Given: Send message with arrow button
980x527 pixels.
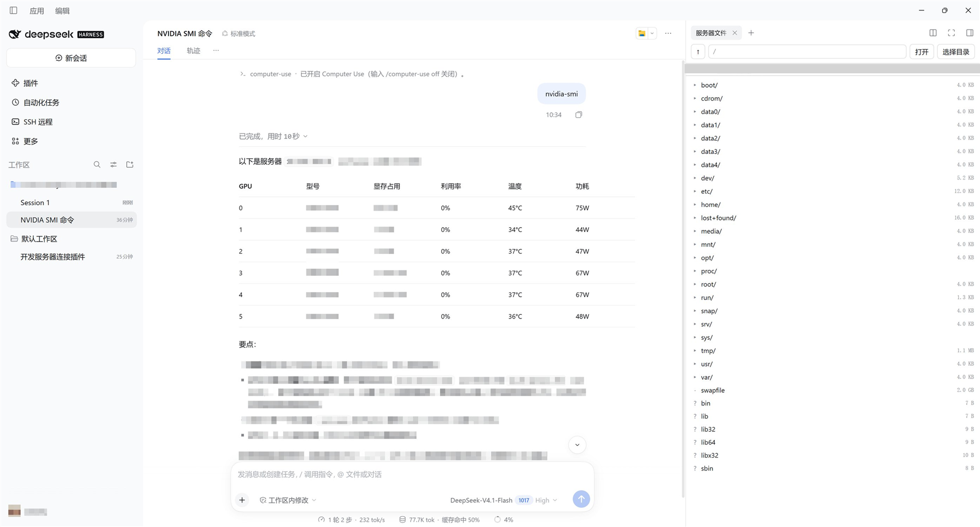Looking at the screenshot, I should click(581, 499).
